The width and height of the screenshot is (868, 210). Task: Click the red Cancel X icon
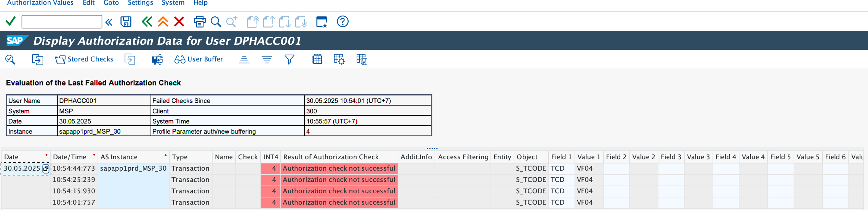point(179,22)
